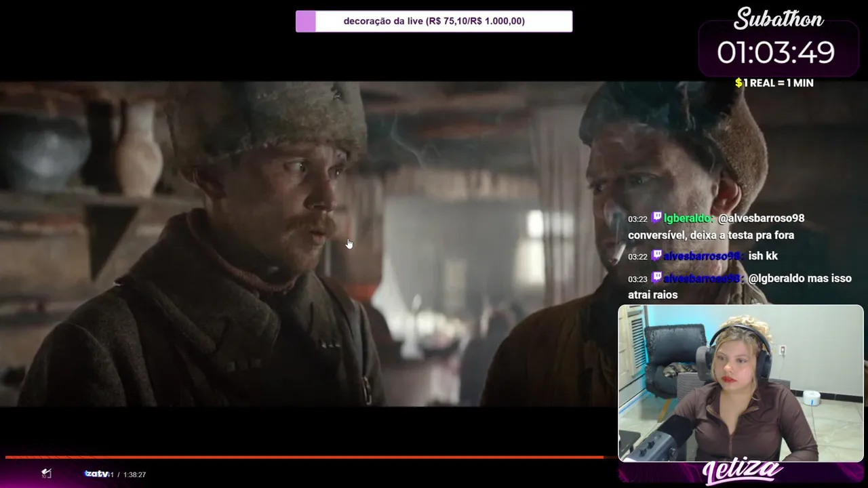The width and height of the screenshot is (868, 488).
Task: Click the Twitch badge next to lgberaldo
Action: (656, 218)
